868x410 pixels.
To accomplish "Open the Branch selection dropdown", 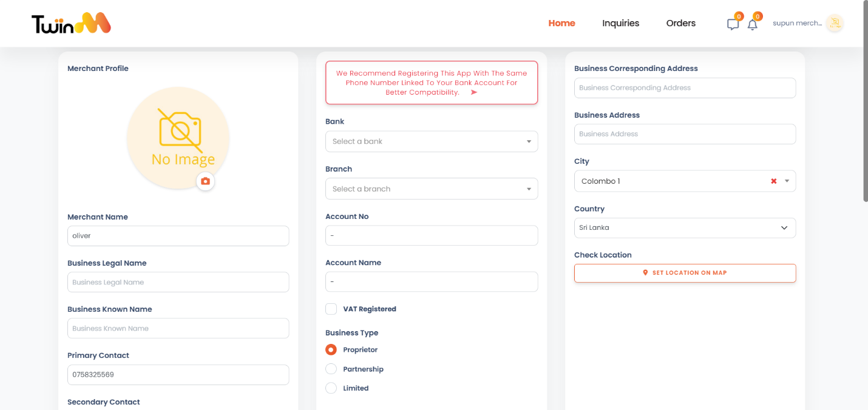I will point(431,189).
